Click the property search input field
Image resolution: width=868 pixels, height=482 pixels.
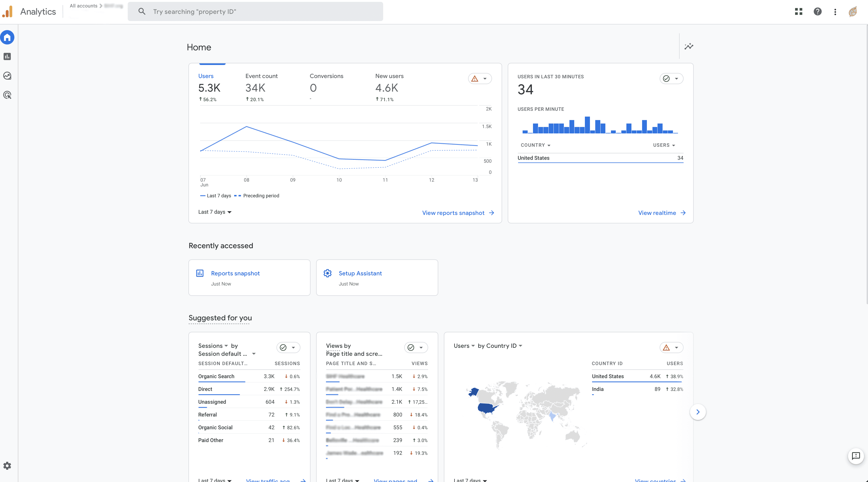255,11
